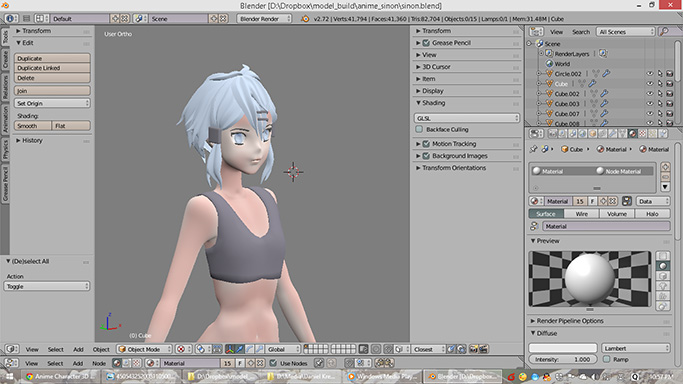
Task: Click the Delete button in Edit panel
Action: click(x=52, y=78)
